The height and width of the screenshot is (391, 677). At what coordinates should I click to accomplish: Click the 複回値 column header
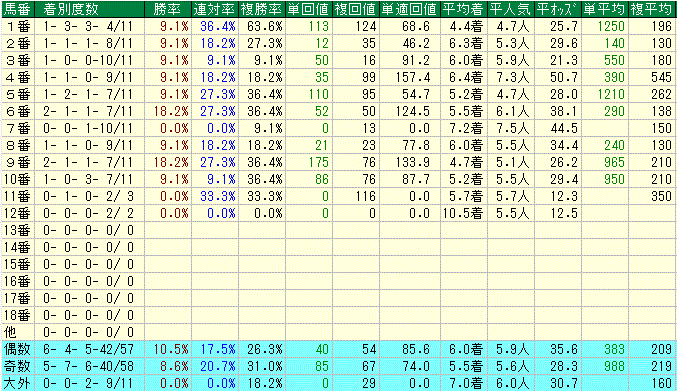tap(356, 9)
